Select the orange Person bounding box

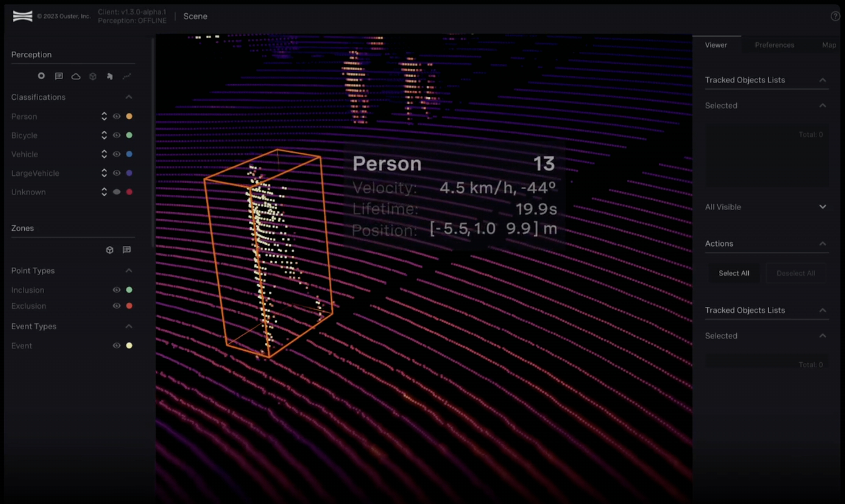pyautogui.click(x=268, y=253)
